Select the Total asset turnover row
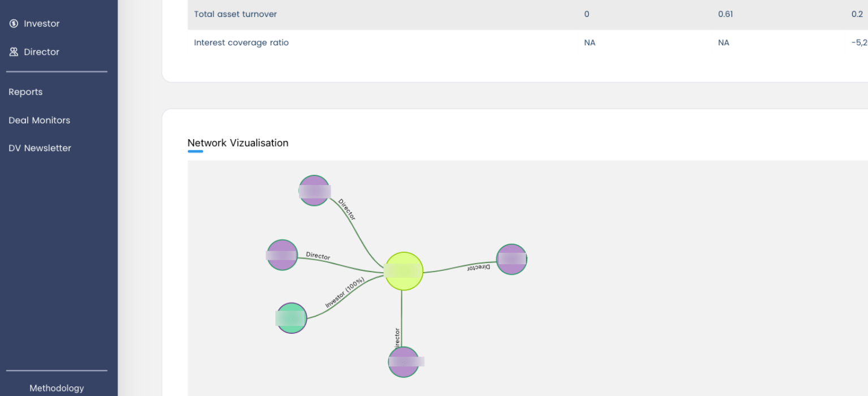 (x=235, y=14)
